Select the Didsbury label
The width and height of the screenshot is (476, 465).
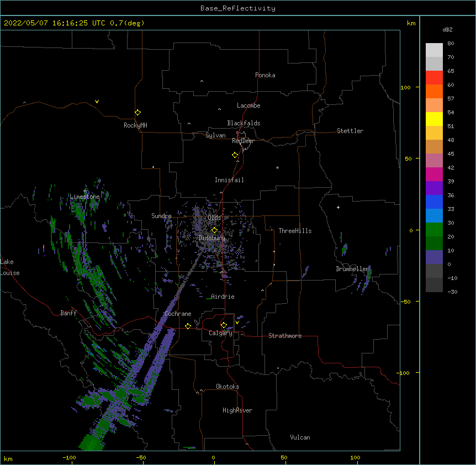pyautogui.click(x=212, y=238)
